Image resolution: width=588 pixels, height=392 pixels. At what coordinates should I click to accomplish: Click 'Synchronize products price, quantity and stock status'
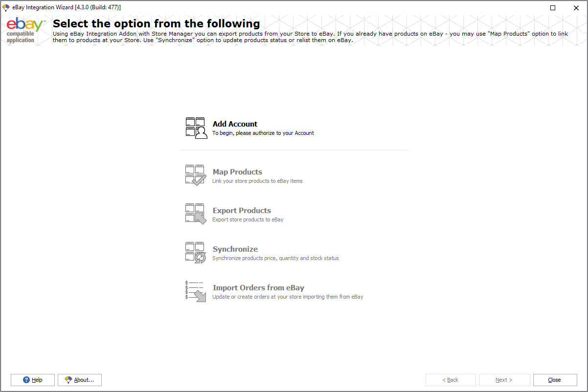(275, 258)
